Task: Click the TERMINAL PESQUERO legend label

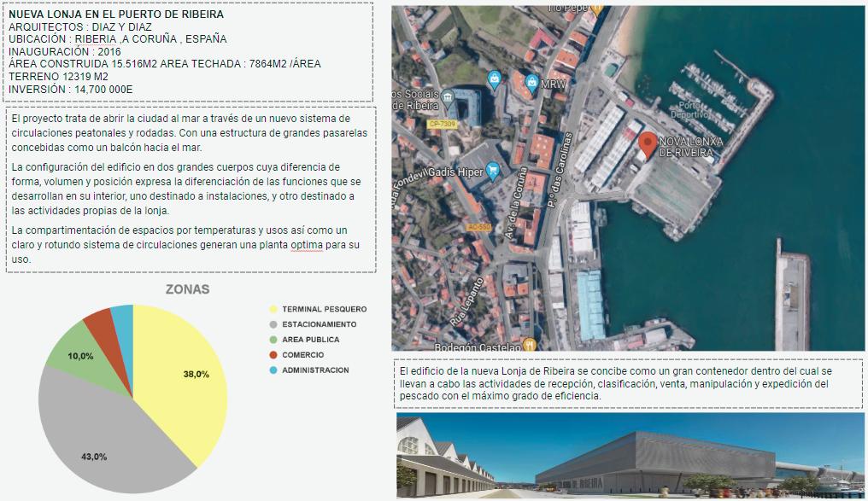Action: click(x=325, y=309)
